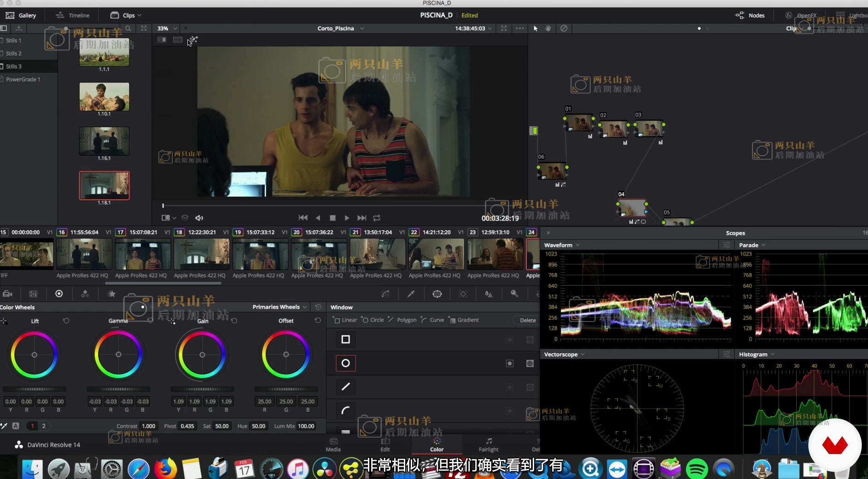868x479 pixels.
Task: Select the Qualifier eyedropper palette icon
Action: pyautogui.click(x=411, y=294)
